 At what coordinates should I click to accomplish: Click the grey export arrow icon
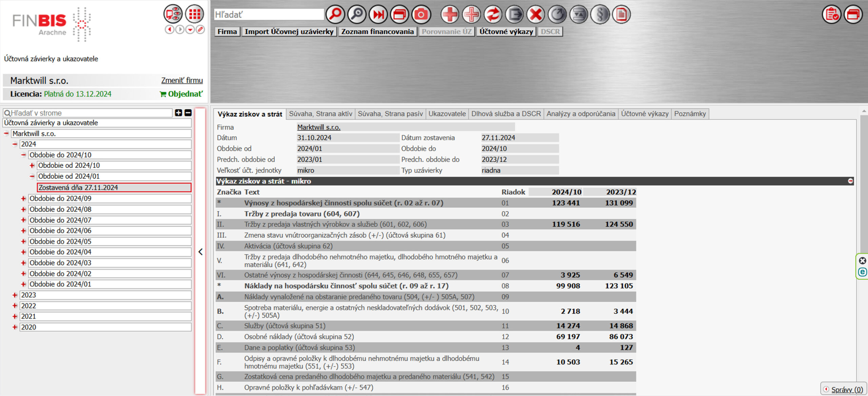coord(514,15)
